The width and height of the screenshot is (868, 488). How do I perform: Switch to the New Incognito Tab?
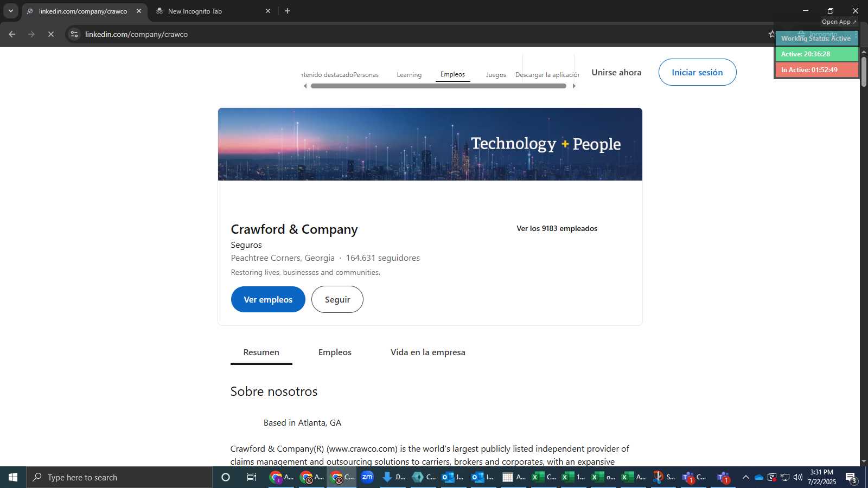212,11
